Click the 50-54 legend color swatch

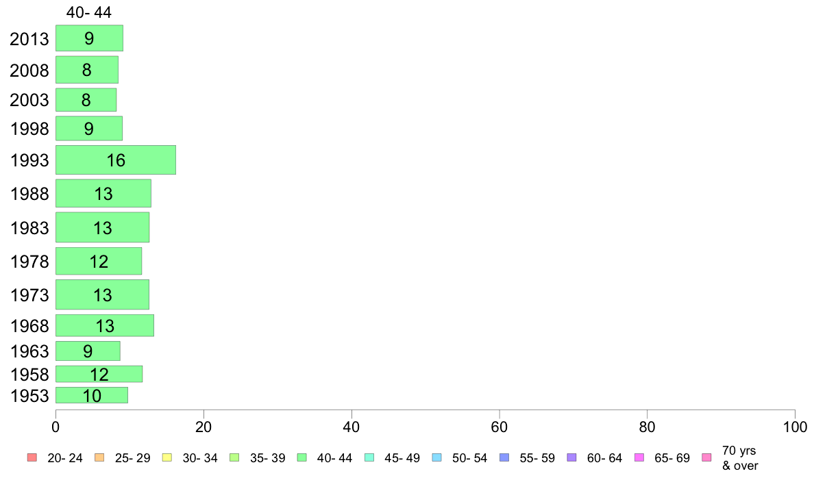(x=437, y=457)
